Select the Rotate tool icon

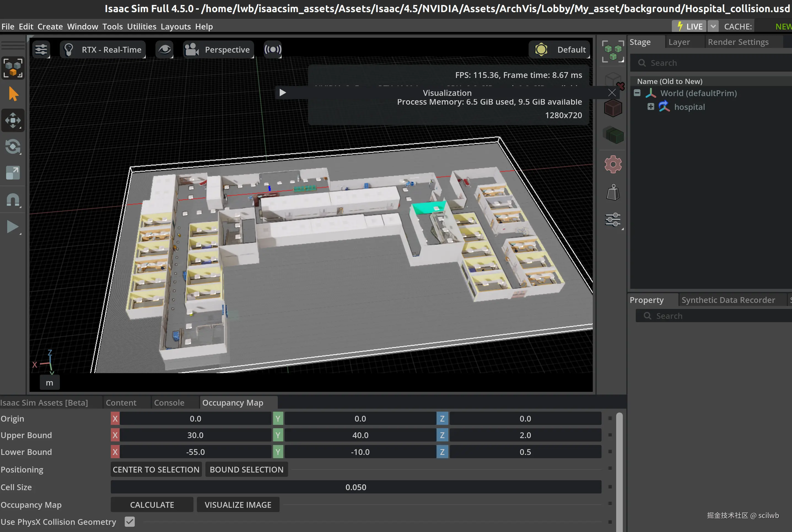coord(13,146)
